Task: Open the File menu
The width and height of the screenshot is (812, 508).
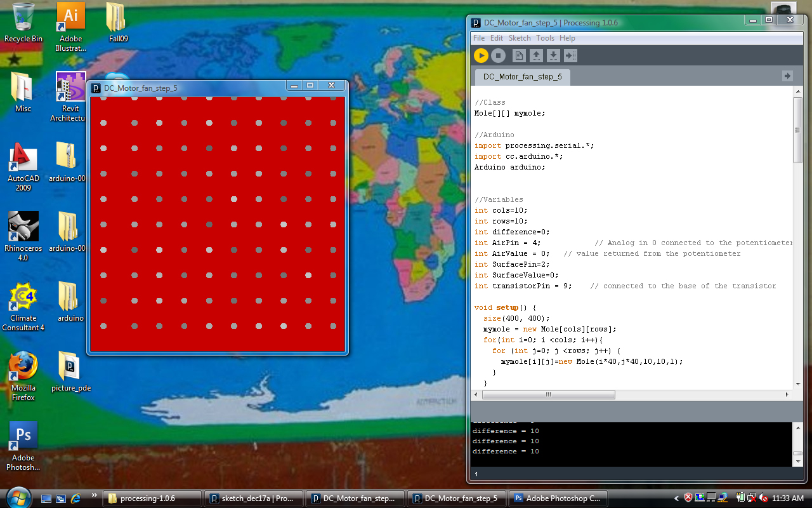Action: (x=479, y=38)
